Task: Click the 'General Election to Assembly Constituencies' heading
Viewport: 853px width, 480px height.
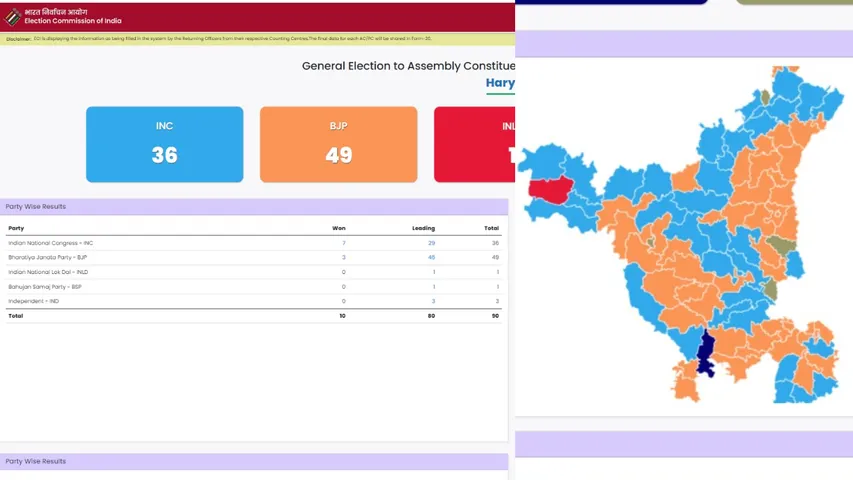Action: pos(409,66)
